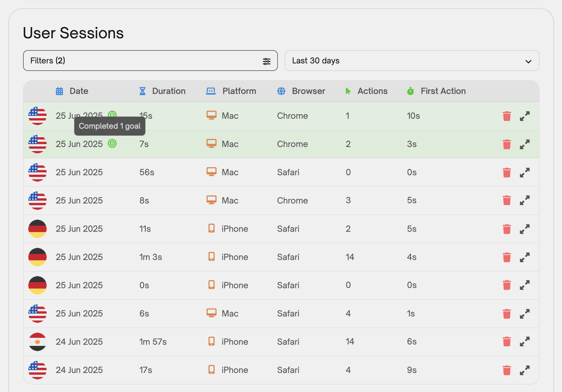Click the 1m 3s duration cell
562x392 pixels.
pyautogui.click(x=150, y=257)
